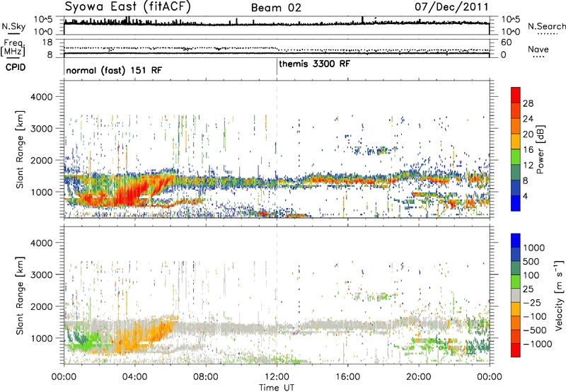566x392 pixels.
Task: Click the 'Nave' legend label
Action: 538,50
